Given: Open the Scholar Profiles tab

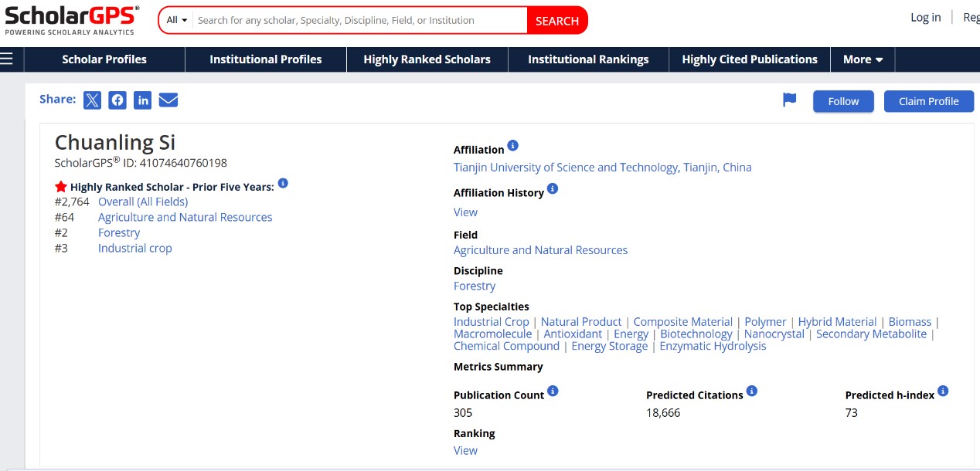Looking at the screenshot, I should (x=104, y=59).
